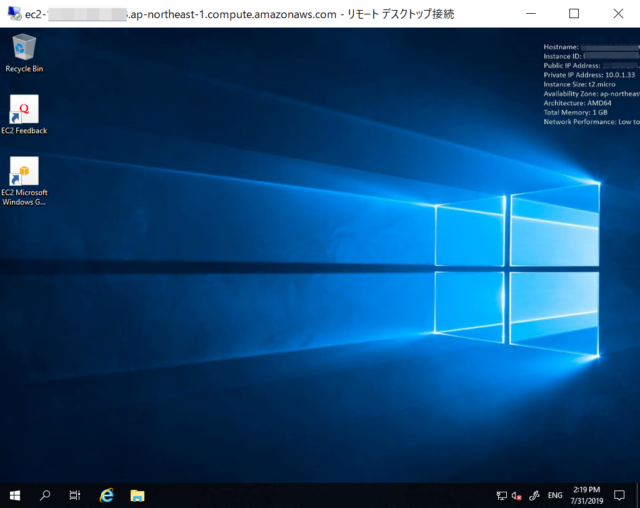
Task: Select the EC2 Feedback shortcut icon
Action: (24, 109)
